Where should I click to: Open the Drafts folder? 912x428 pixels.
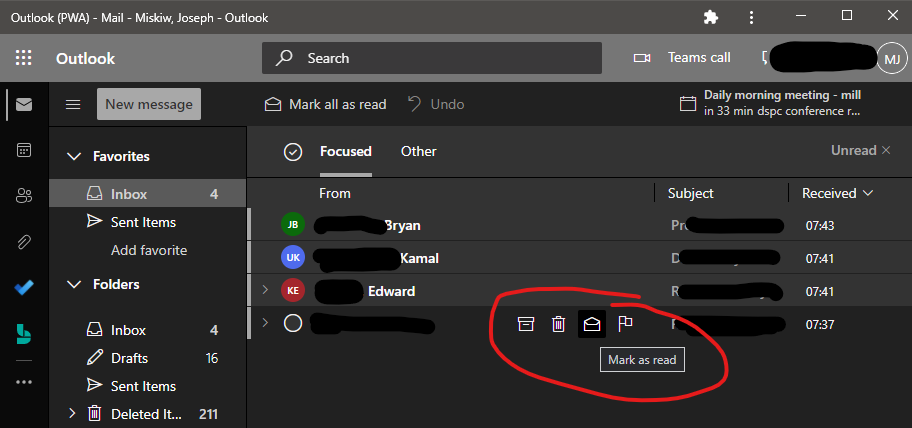point(148,358)
